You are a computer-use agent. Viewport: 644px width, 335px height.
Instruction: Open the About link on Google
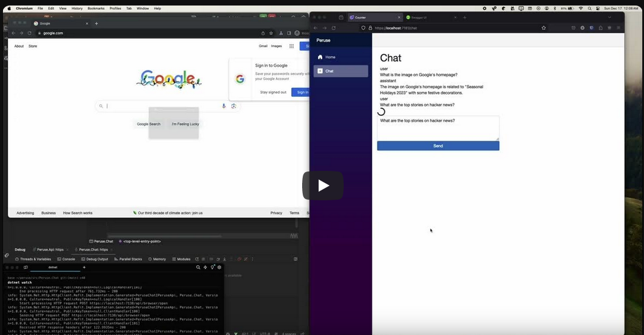tap(19, 46)
